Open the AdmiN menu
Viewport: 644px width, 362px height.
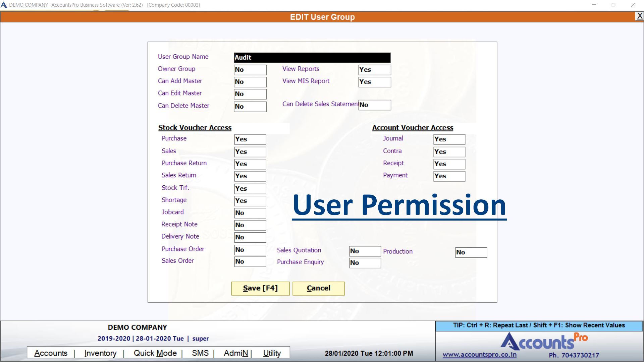(x=236, y=353)
